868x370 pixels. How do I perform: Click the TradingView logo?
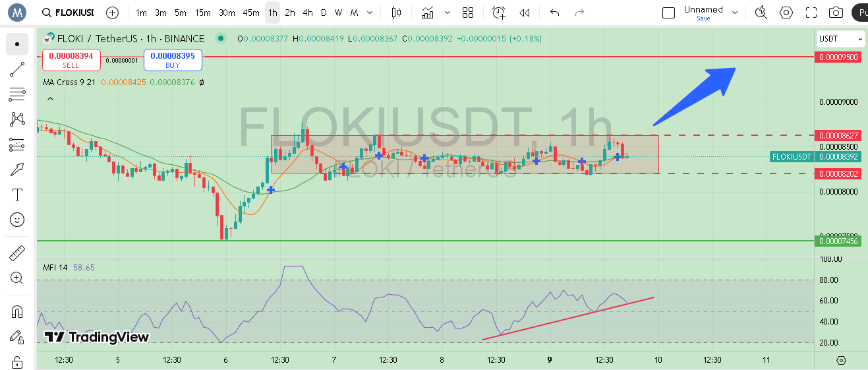[x=96, y=337]
